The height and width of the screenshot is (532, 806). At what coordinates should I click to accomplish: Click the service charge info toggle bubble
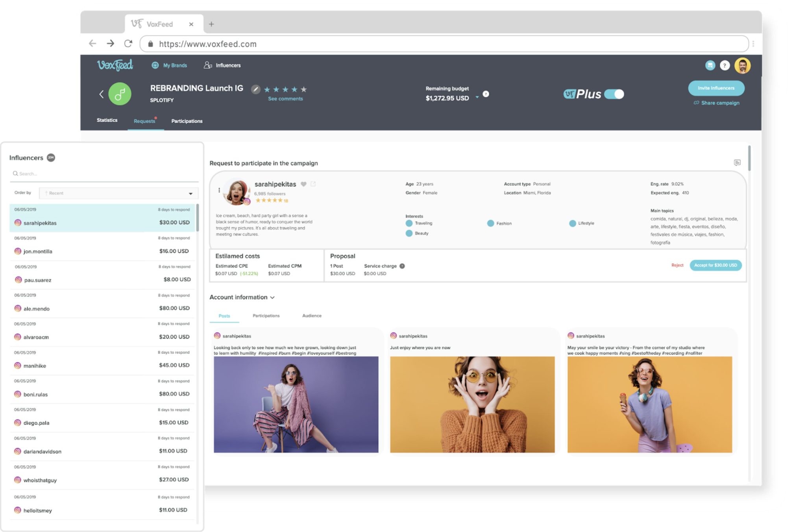point(402,266)
